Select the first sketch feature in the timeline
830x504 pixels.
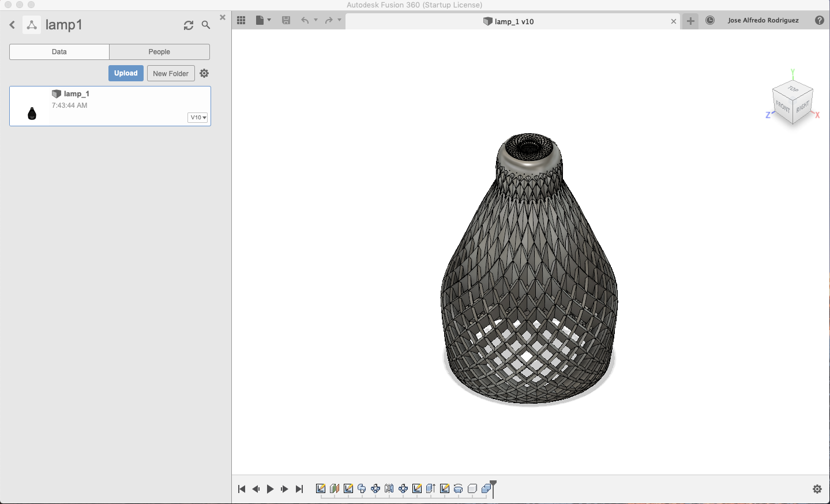pos(321,488)
